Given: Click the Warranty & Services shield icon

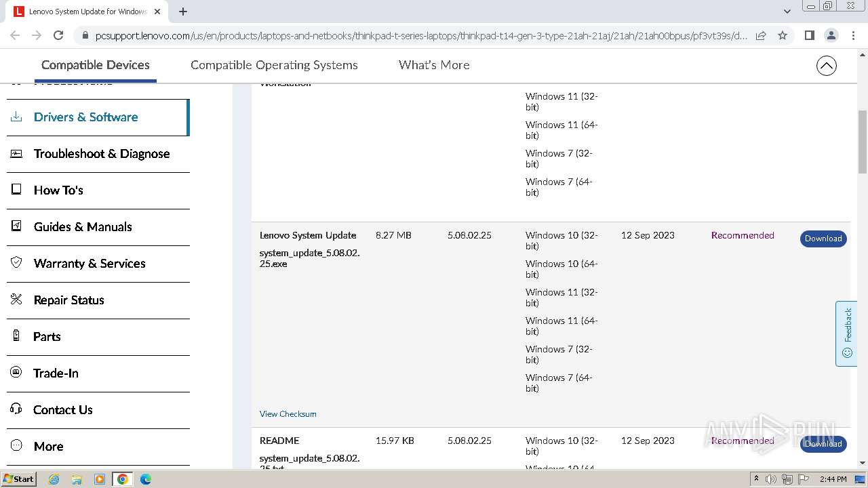Looking at the screenshot, I should click(16, 263).
